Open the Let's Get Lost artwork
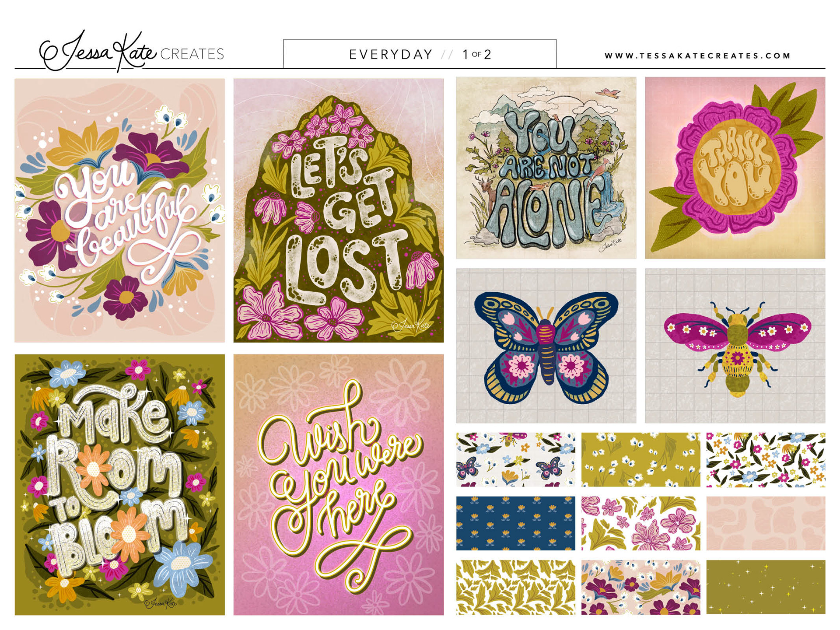This screenshot has height=630, width=840. coord(339,210)
